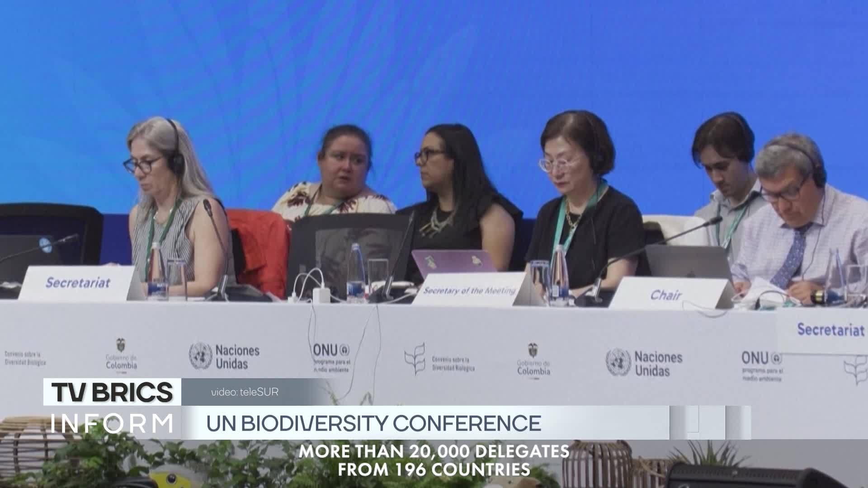Screen dimensions: 868x488
Task: Click the far-left Convenio sobre la Diversidad text
Action: tap(25, 358)
